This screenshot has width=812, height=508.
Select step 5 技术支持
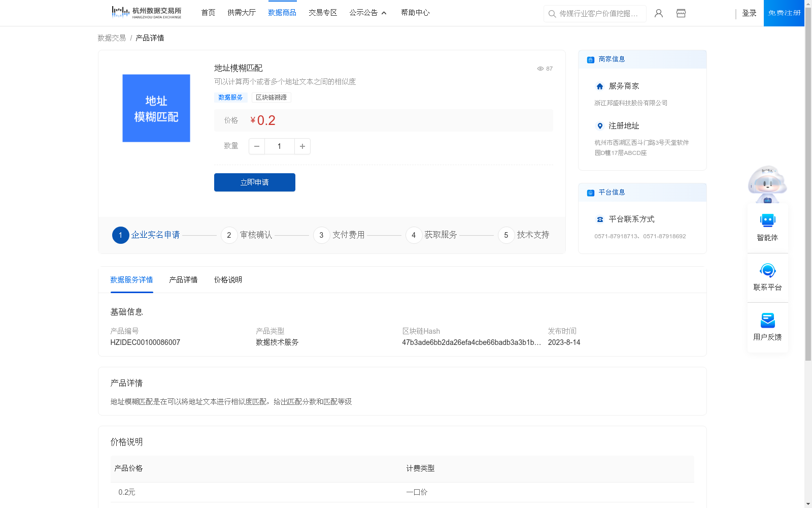pyautogui.click(x=524, y=235)
